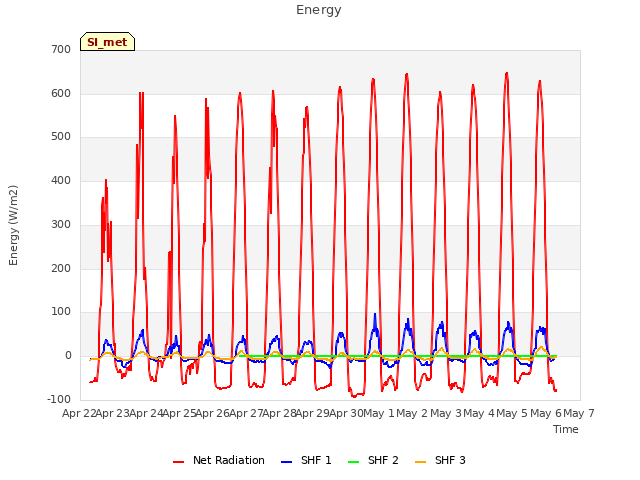Click the Apr 30 date label

pyautogui.click(x=346, y=413)
